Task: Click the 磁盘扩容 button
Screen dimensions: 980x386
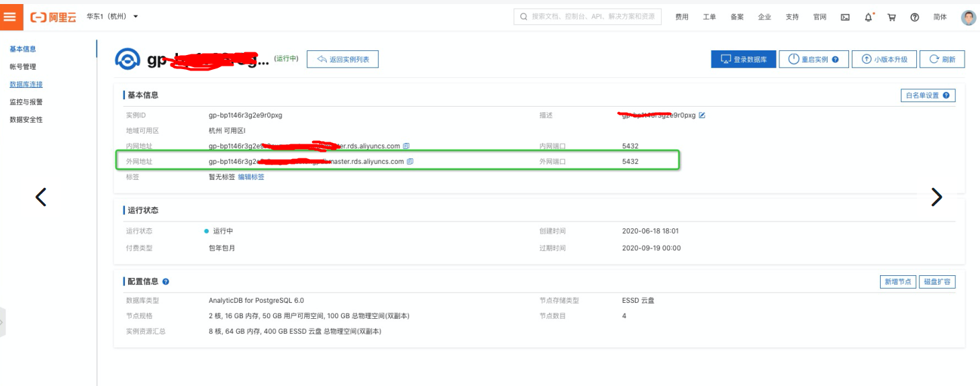Action: 937,282
